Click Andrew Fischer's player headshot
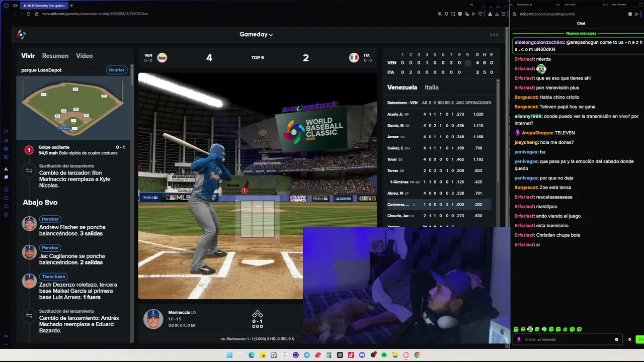This screenshot has height=362, width=644. tap(29, 224)
